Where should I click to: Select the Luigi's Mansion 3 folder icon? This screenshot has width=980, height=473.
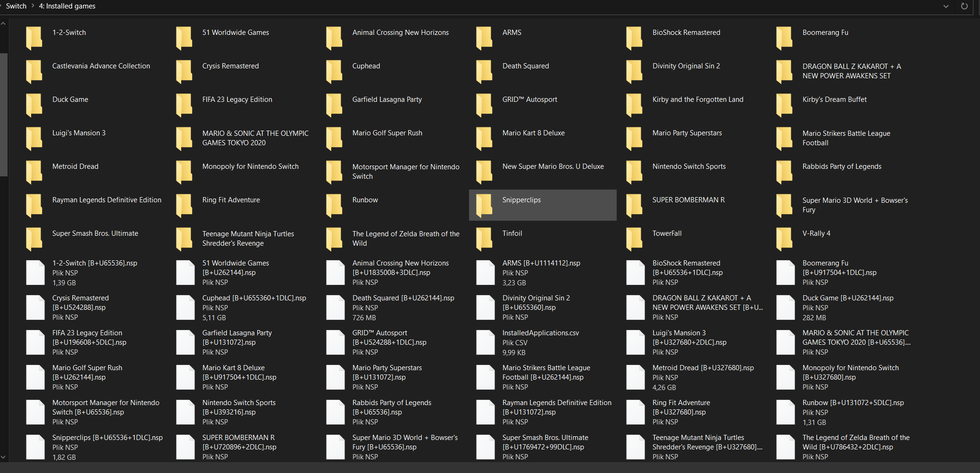[x=34, y=139]
